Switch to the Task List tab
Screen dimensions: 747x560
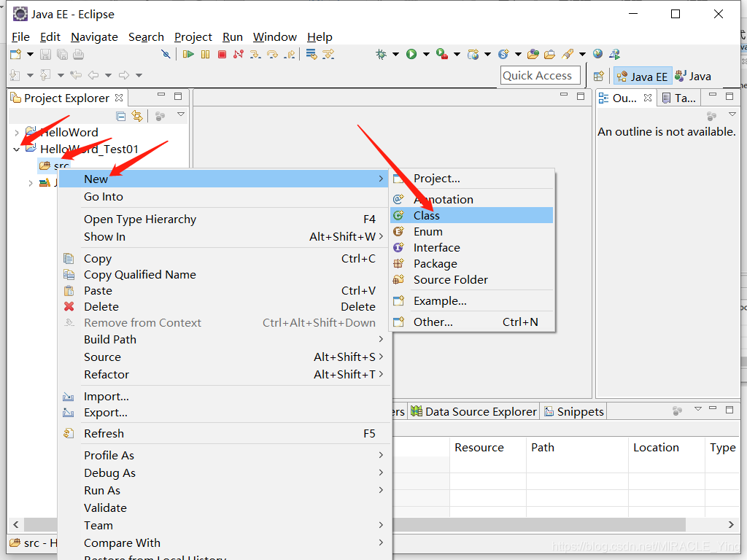pos(679,98)
